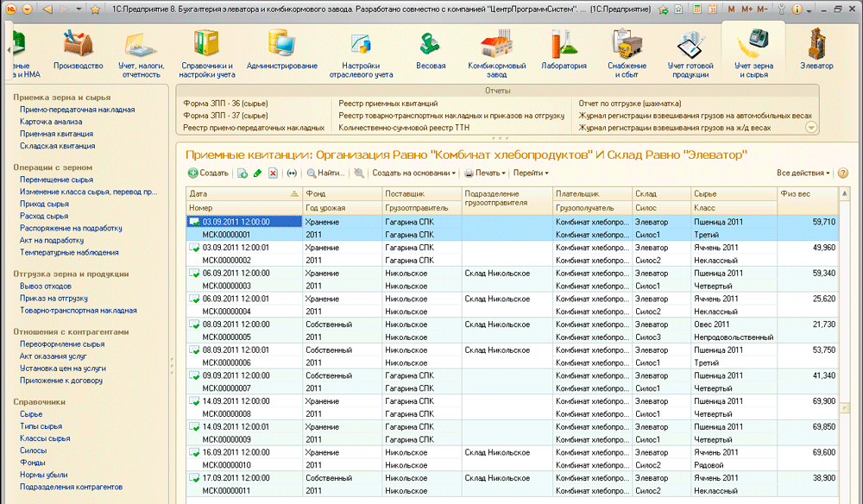Click the M memory button
Image resolution: width=863 pixels, height=504 pixels.
coord(732,9)
